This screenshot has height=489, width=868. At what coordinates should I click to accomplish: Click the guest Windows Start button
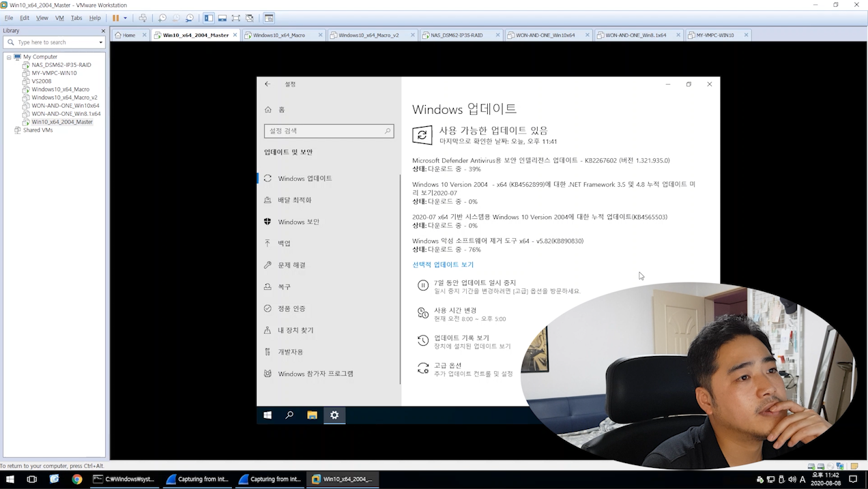point(267,415)
